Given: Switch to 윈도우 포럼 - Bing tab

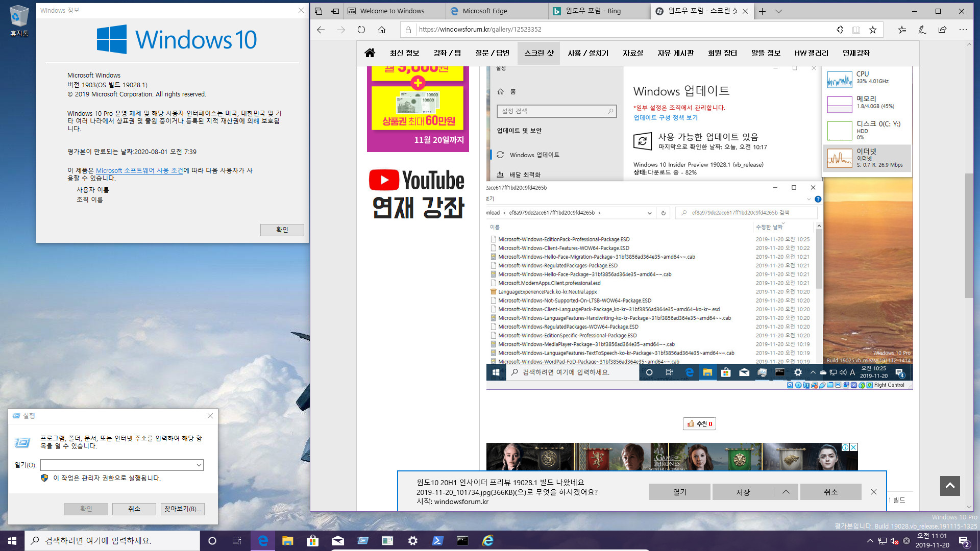Looking at the screenshot, I should click(599, 11).
